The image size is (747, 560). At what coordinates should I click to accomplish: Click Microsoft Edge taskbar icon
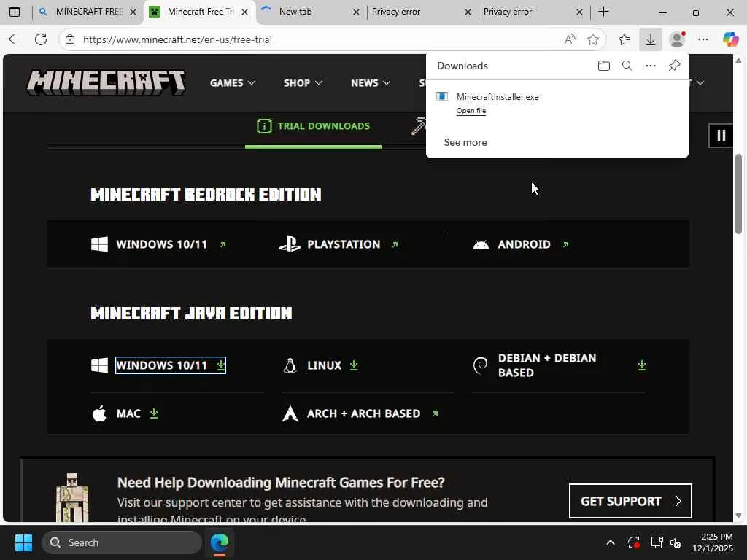(x=220, y=542)
